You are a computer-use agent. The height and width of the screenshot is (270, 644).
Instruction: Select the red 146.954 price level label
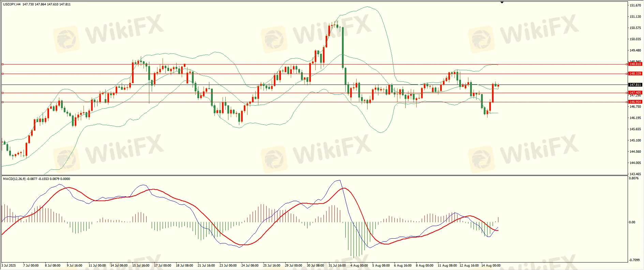click(635, 102)
